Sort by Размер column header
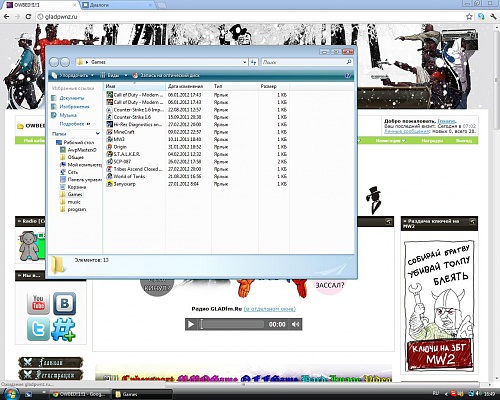The image size is (500, 400). [x=274, y=86]
